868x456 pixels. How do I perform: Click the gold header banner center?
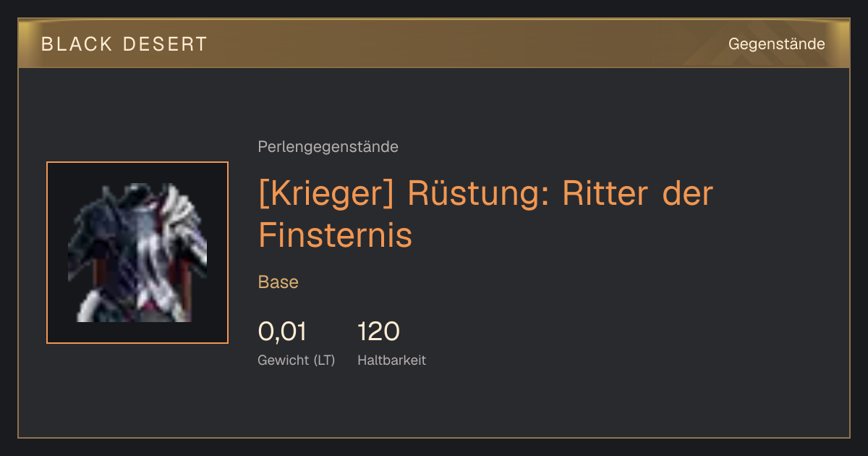click(x=434, y=43)
